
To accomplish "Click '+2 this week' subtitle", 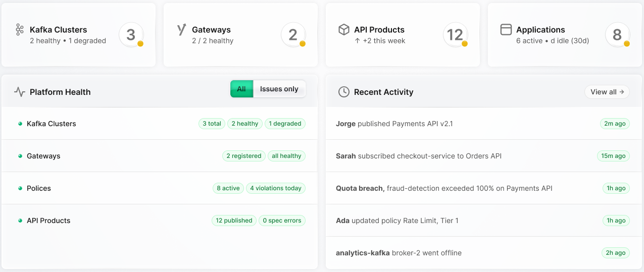I will [x=380, y=41].
